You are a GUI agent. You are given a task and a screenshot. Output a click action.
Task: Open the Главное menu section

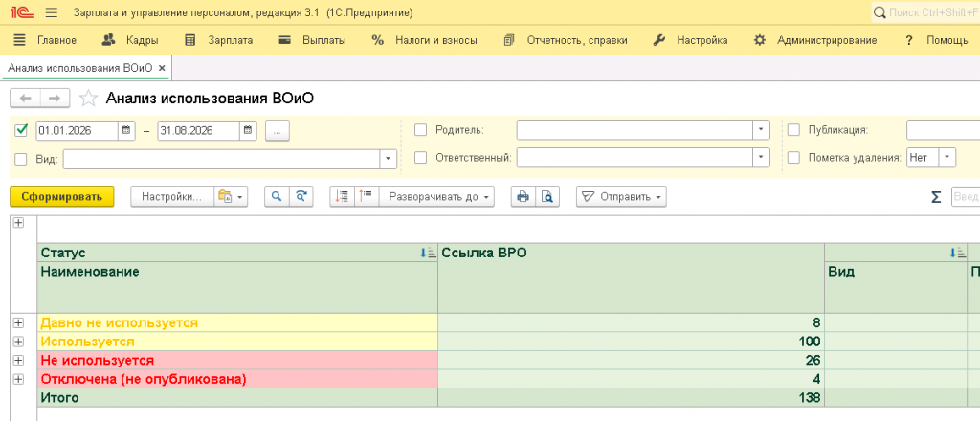45,40
